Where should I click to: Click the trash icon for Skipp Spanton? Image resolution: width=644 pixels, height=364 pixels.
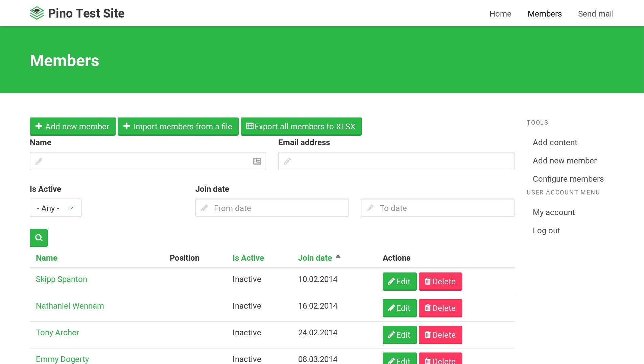428,281
